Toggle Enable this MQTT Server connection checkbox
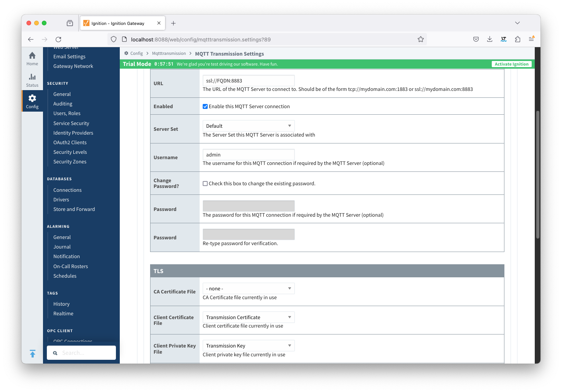The width and height of the screenshot is (562, 392). click(x=205, y=107)
